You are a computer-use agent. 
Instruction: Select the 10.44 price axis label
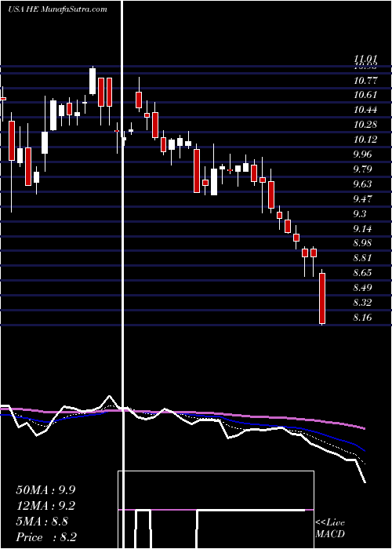365,111
